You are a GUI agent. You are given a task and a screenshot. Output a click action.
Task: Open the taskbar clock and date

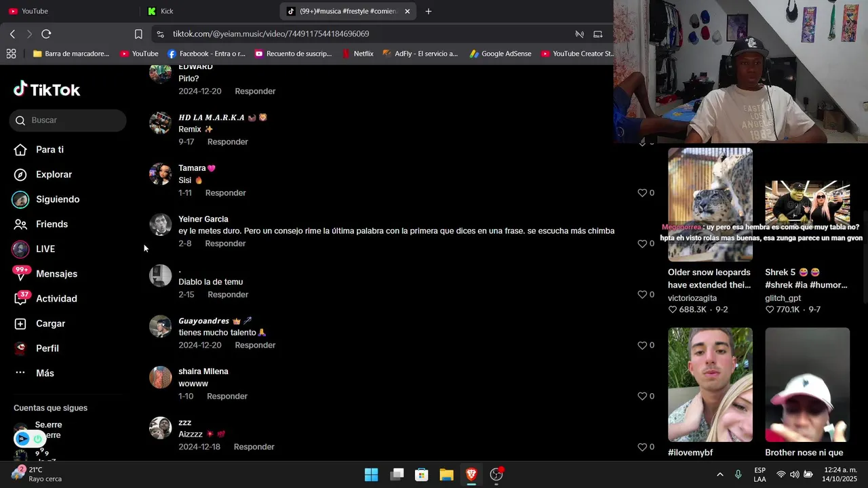point(840,474)
